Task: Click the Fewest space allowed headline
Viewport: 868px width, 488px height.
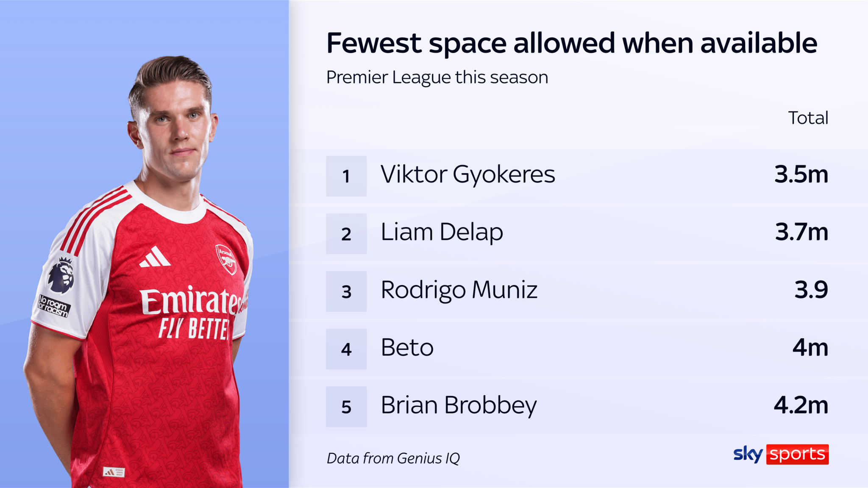Action: coord(571,43)
